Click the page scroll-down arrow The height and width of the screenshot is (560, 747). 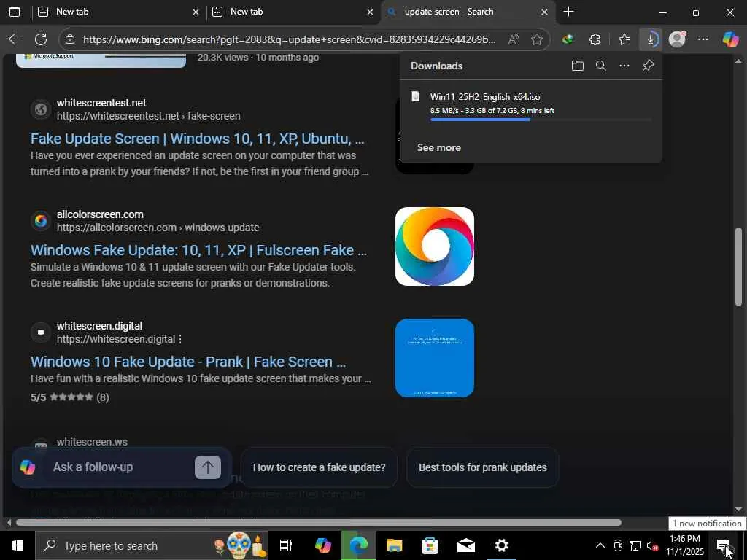click(x=738, y=510)
